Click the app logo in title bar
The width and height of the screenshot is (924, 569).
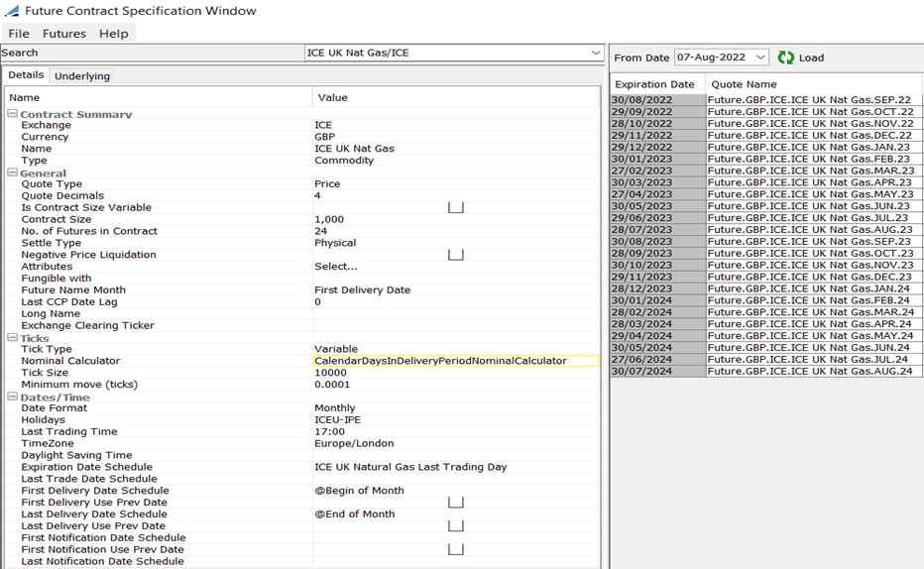point(11,11)
